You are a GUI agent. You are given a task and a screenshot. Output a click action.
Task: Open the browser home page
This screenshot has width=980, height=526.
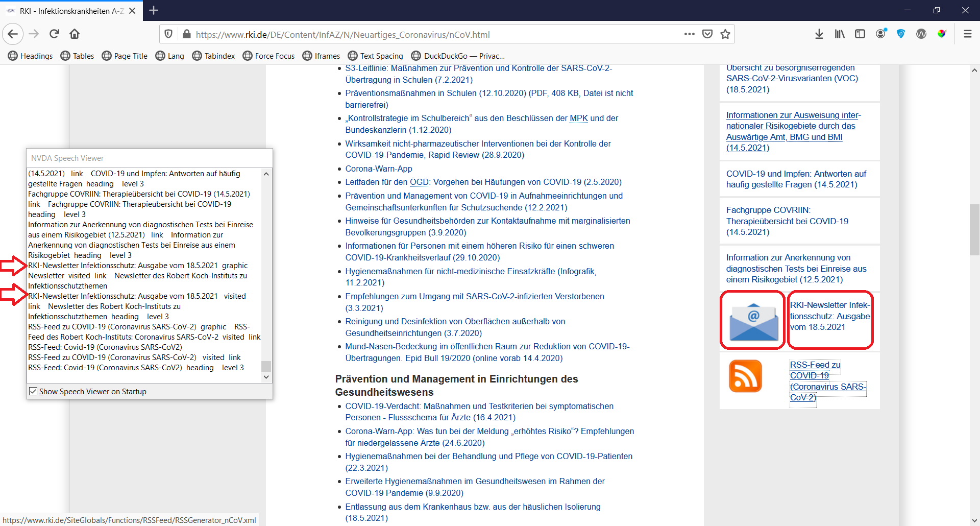click(75, 34)
